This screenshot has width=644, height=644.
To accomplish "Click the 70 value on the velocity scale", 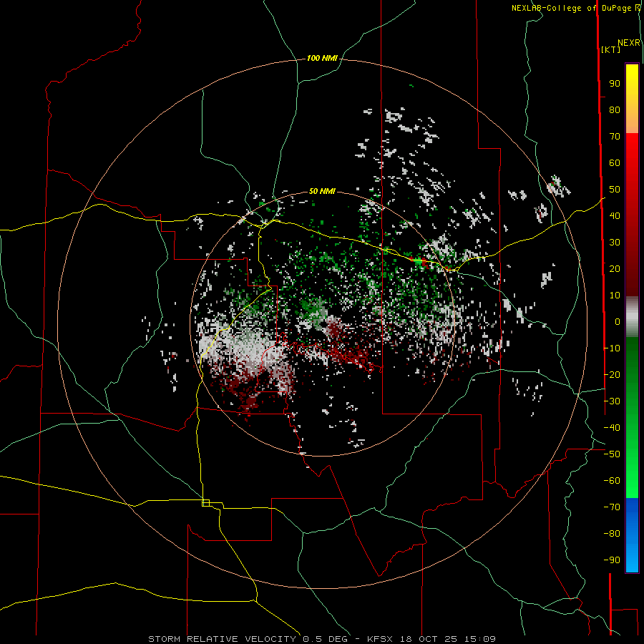I will [615, 137].
